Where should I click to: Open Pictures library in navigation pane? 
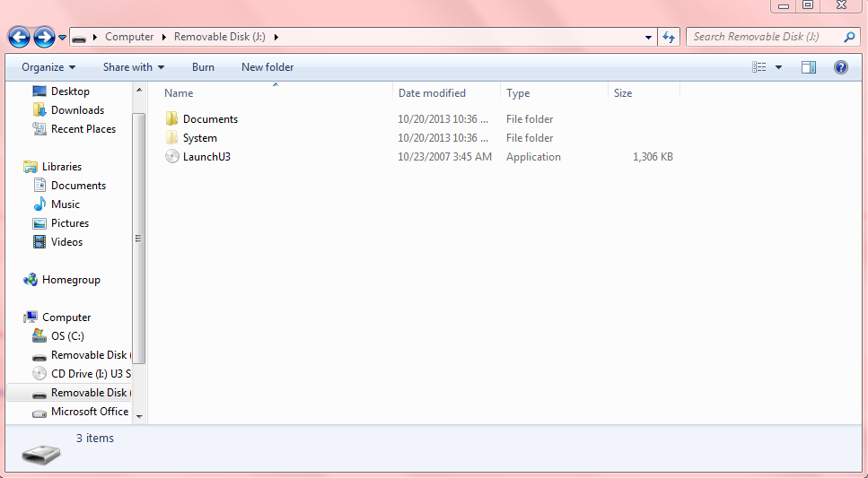coord(69,223)
